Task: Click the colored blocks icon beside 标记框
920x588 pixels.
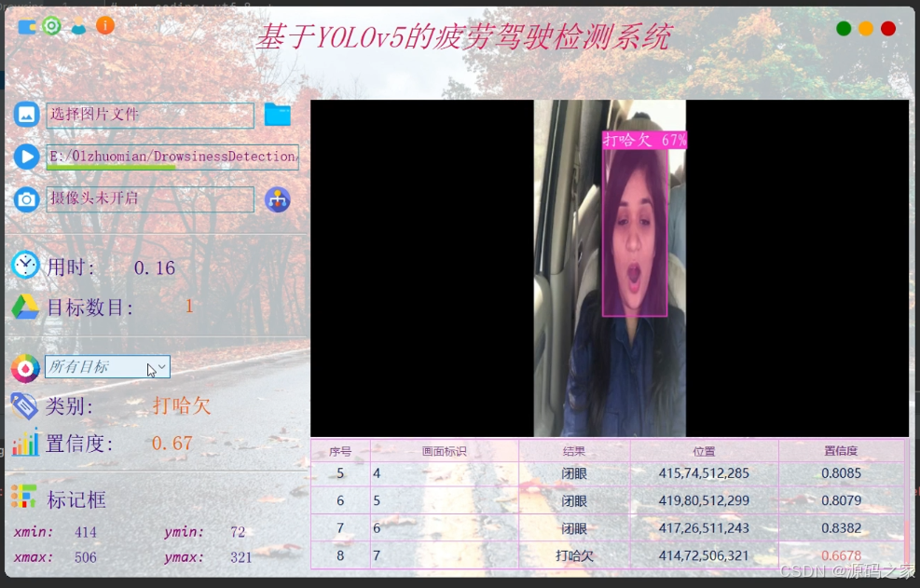Action: pos(24,497)
